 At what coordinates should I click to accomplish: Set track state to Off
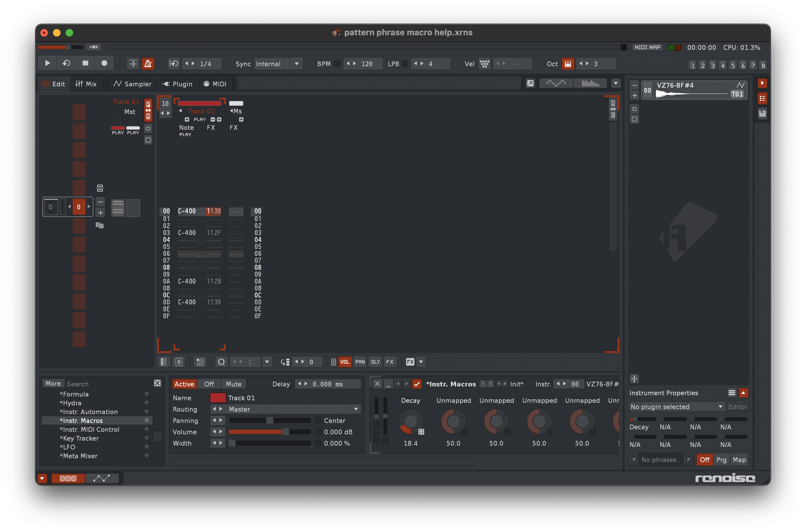209,384
